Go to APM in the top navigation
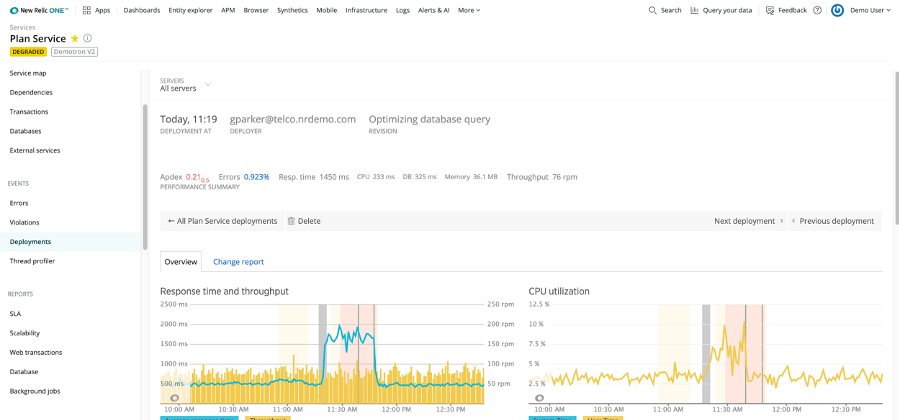Image resolution: width=899 pixels, height=420 pixels. pyautogui.click(x=228, y=10)
